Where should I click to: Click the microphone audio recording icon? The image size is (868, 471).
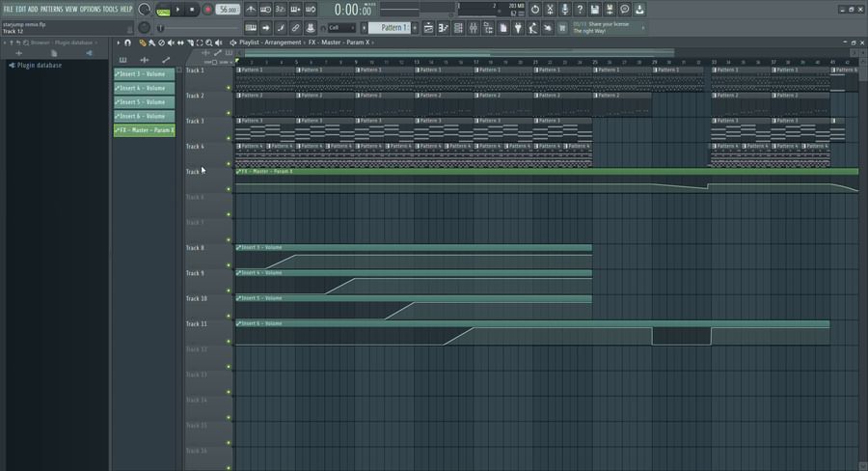[x=564, y=10]
